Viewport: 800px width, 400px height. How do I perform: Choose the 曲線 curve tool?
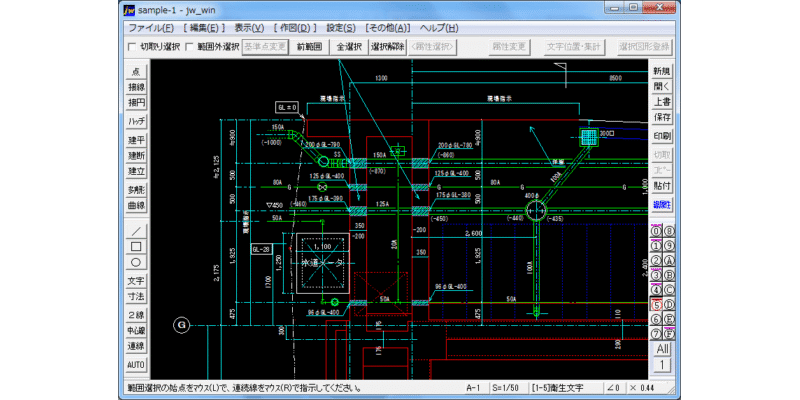coord(136,206)
